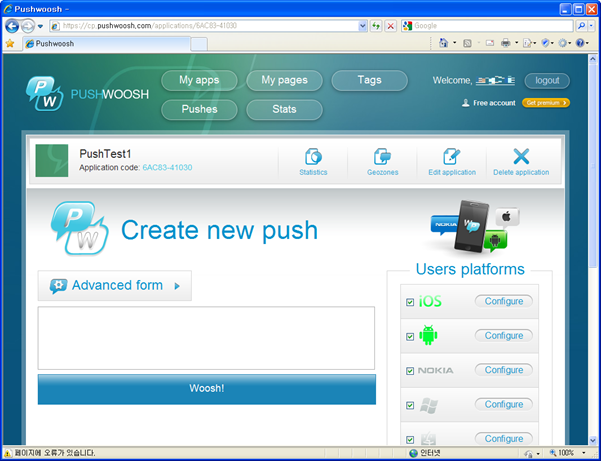Image resolution: width=601 pixels, height=461 pixels.
Task: Click into the push message text area
Action: [206, 338]
